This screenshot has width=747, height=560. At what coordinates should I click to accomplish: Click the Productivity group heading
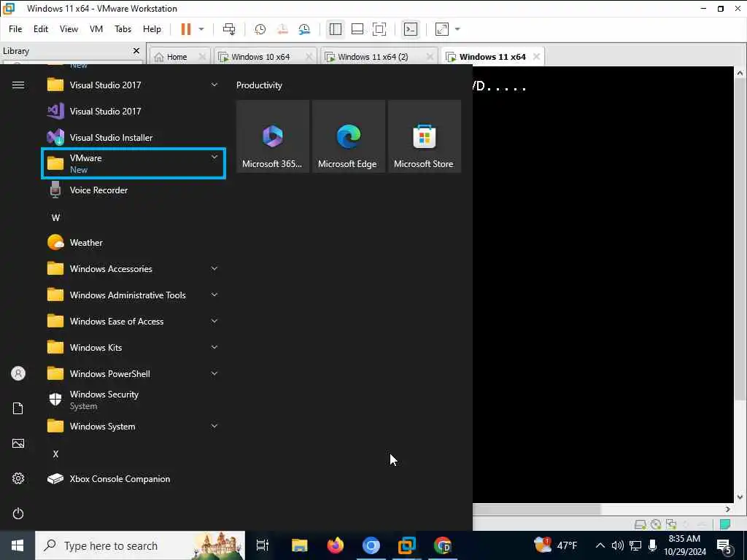click(x=259, y=85)
